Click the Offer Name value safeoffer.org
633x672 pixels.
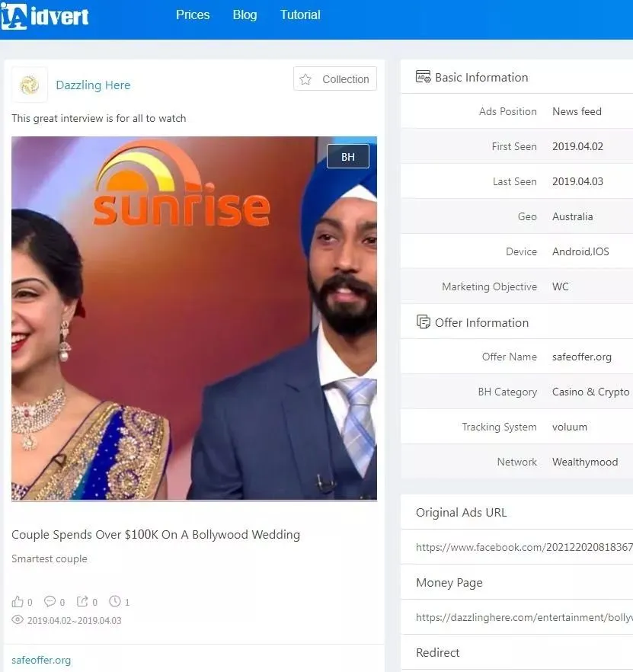click(581, 357)
